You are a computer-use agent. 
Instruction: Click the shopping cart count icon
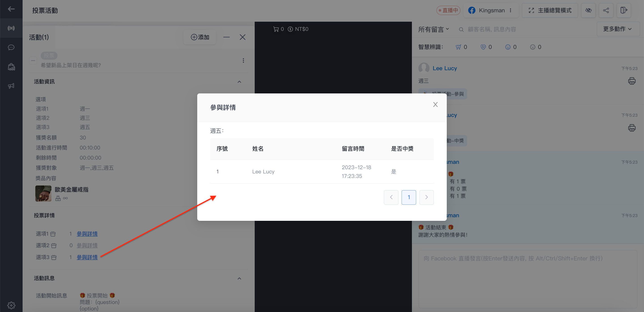point(276,29)
